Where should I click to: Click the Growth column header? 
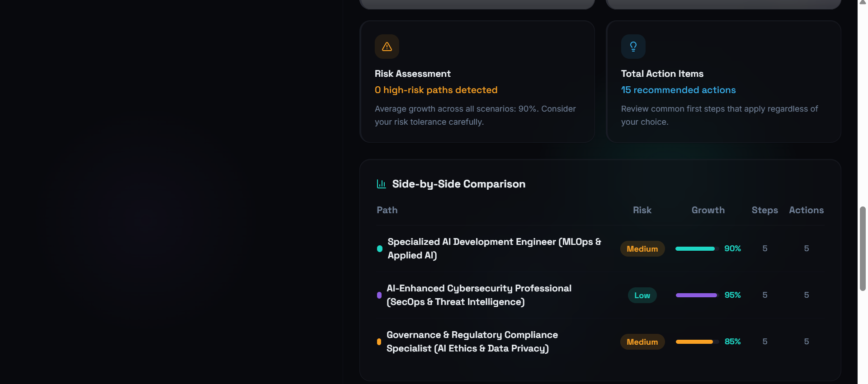point(708,210)
